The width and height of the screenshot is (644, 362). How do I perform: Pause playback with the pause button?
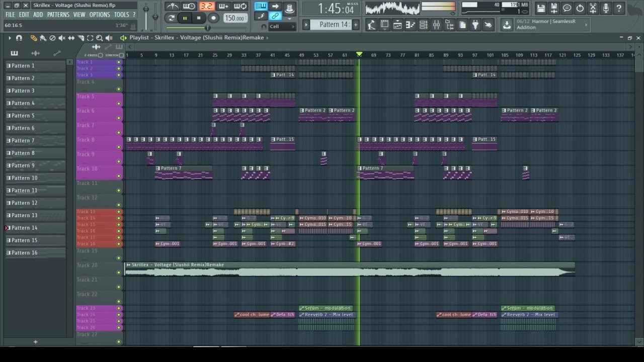(185, 18)
